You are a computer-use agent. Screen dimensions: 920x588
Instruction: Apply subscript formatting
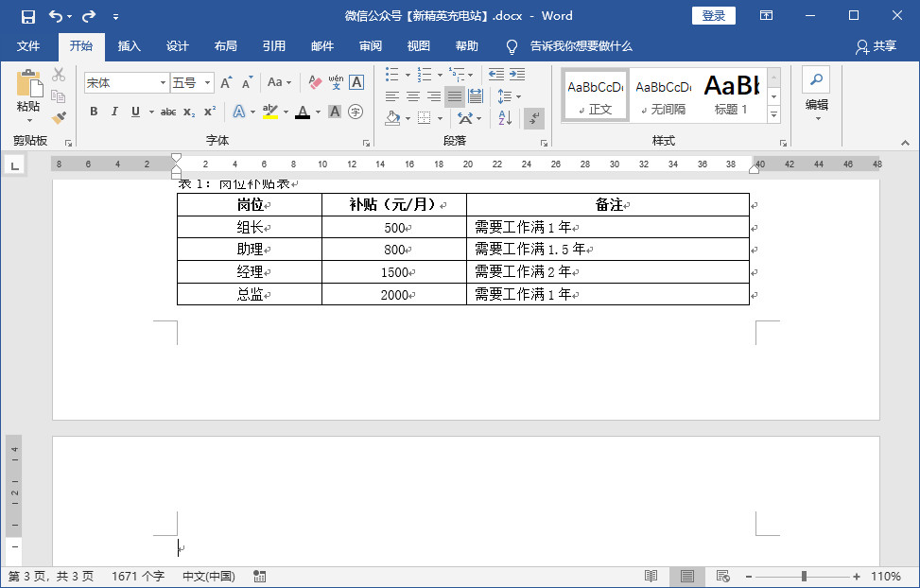pos(188,111)
